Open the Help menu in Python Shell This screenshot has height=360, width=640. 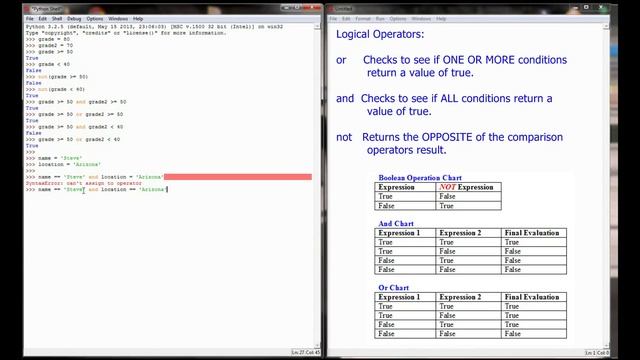[138, 19]
